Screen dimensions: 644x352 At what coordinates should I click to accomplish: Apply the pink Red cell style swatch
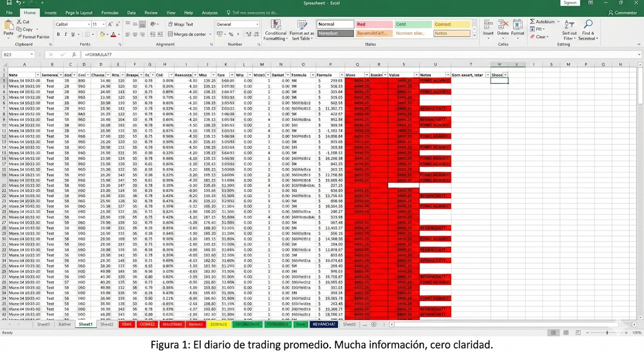[x=372, y=25]
